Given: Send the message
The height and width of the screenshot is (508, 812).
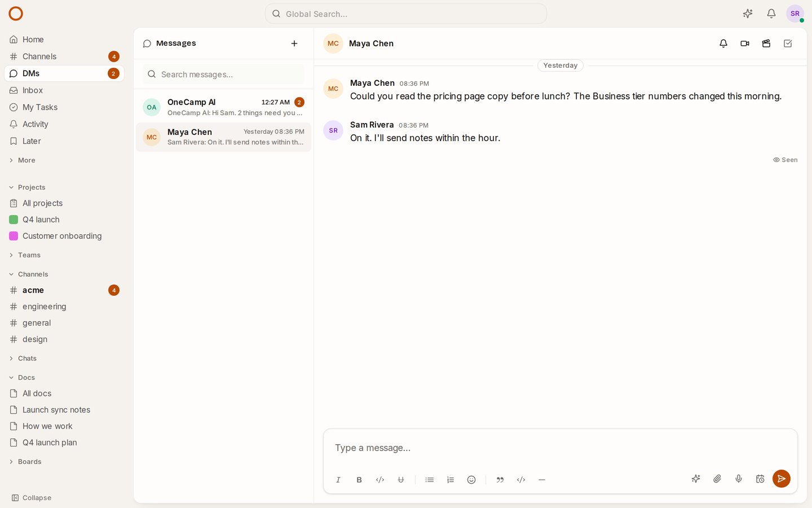Looking at the screenshot, I should pos(782,479).
